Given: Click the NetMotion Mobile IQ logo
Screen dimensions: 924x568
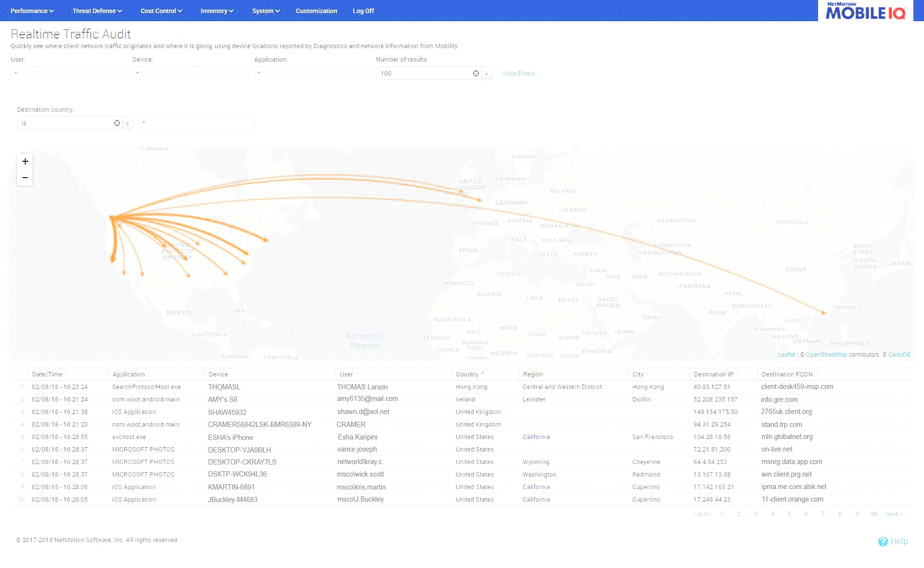Looking at the screenshot, I should coord(865,12).
